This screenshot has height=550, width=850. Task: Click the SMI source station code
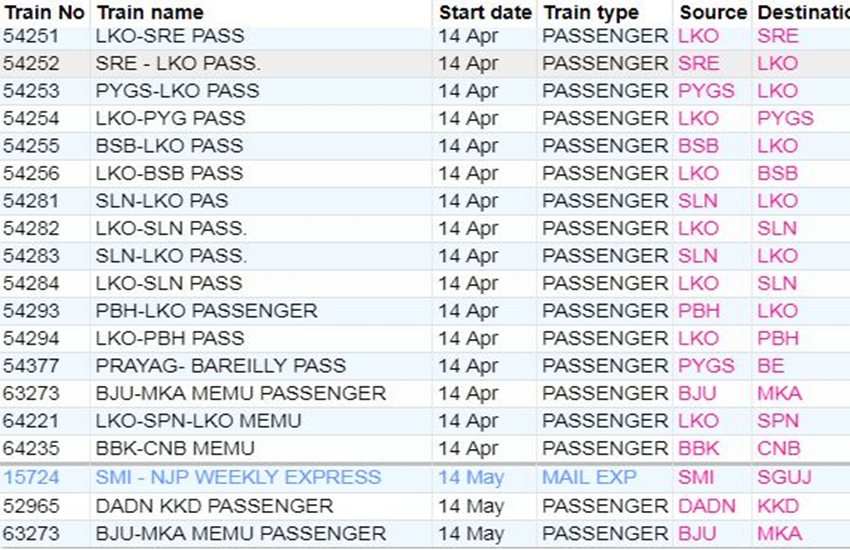click(x=696, y=478)
